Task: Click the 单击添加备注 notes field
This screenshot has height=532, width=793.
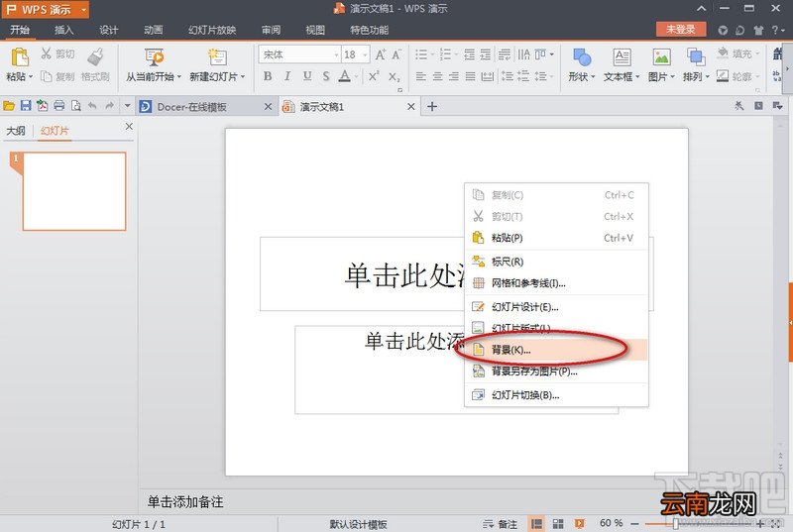Action: pos(185,501)
